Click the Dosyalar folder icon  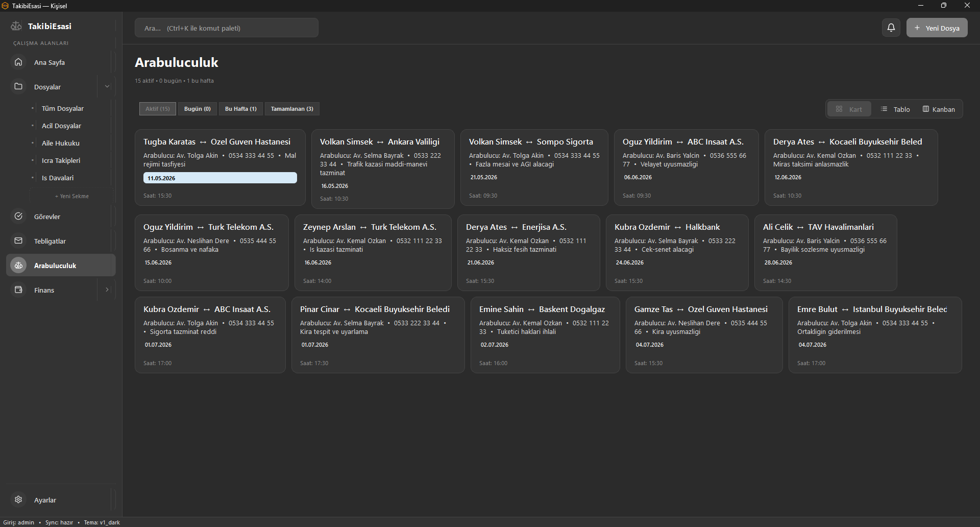(x=18, y=86)
